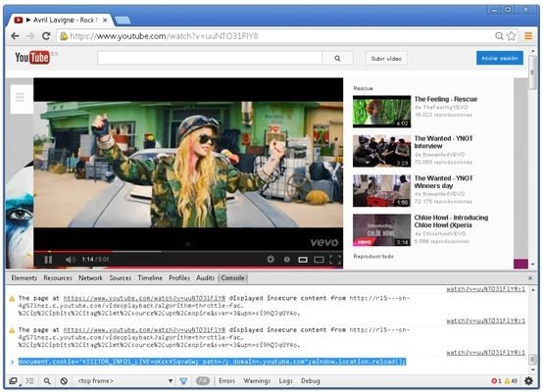Switch to the Elements tab
Viewport: 543px width, 392px height.
click(24, 277)
